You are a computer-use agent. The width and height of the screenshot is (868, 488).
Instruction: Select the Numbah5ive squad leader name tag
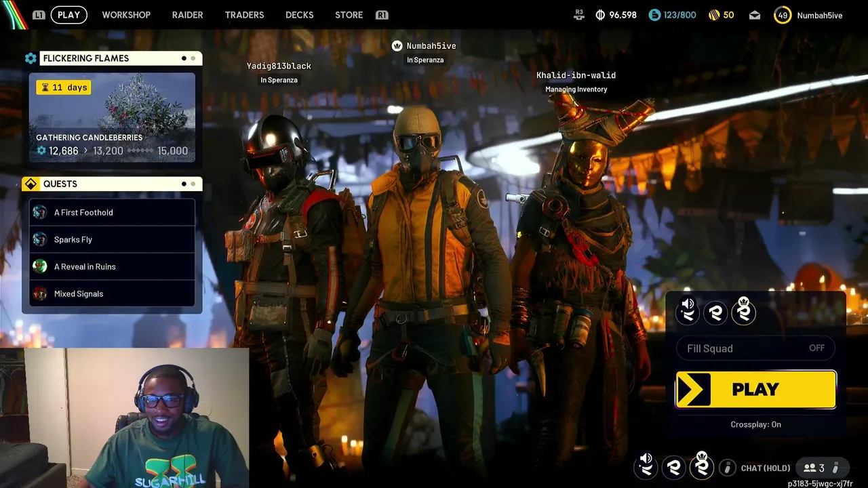pos(431,46)
